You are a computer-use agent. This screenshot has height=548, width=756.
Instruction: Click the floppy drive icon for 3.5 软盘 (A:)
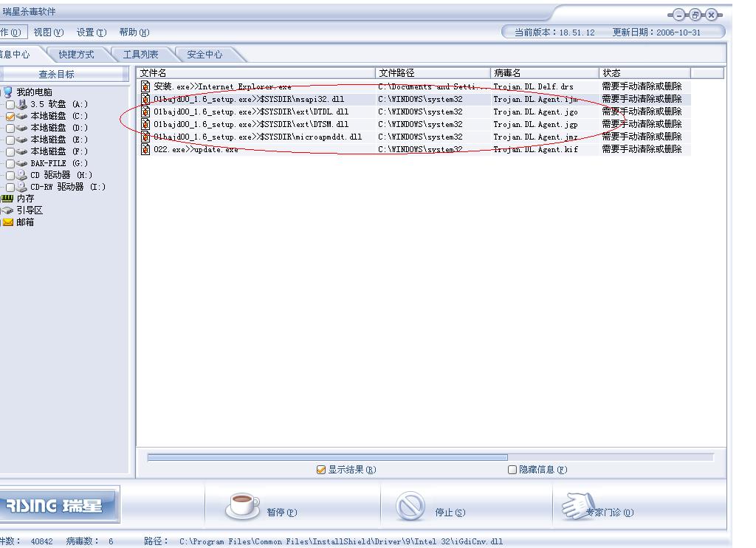coord(22,103)
